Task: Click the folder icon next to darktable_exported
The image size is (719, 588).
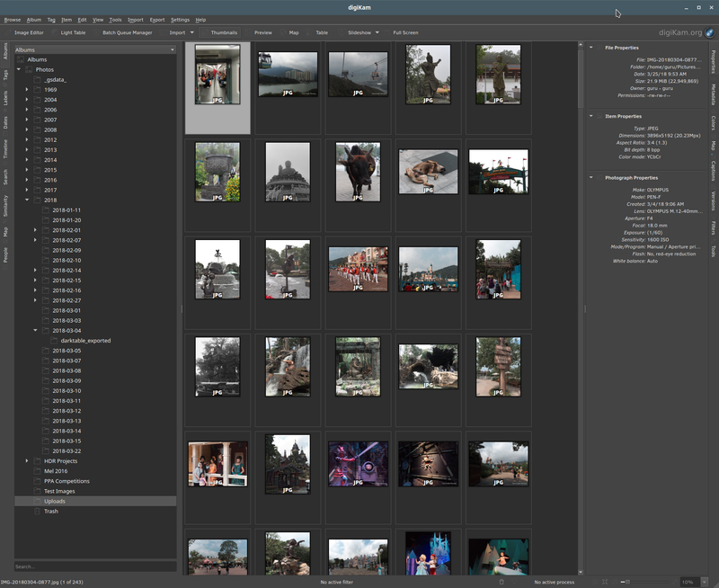Action: pos(54,341)
